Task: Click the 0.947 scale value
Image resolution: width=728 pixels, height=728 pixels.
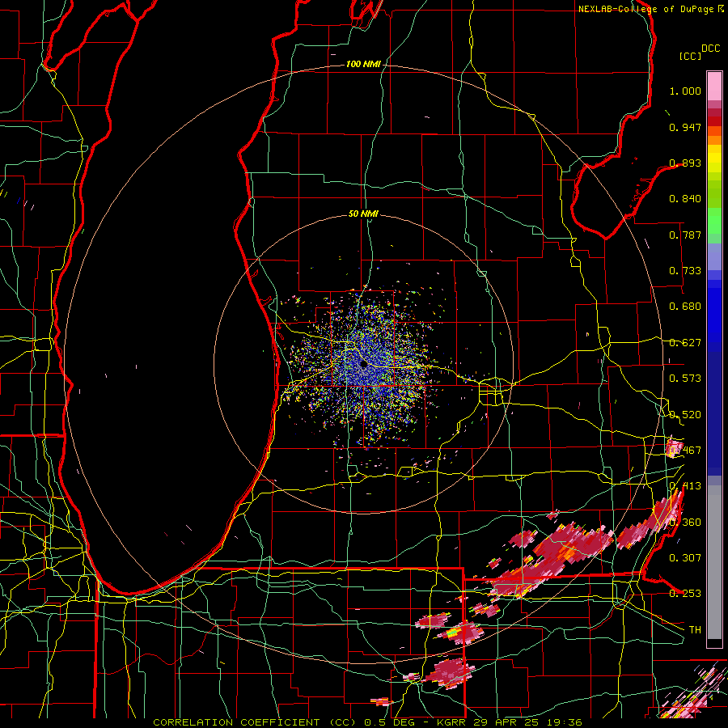Action: 685,127
